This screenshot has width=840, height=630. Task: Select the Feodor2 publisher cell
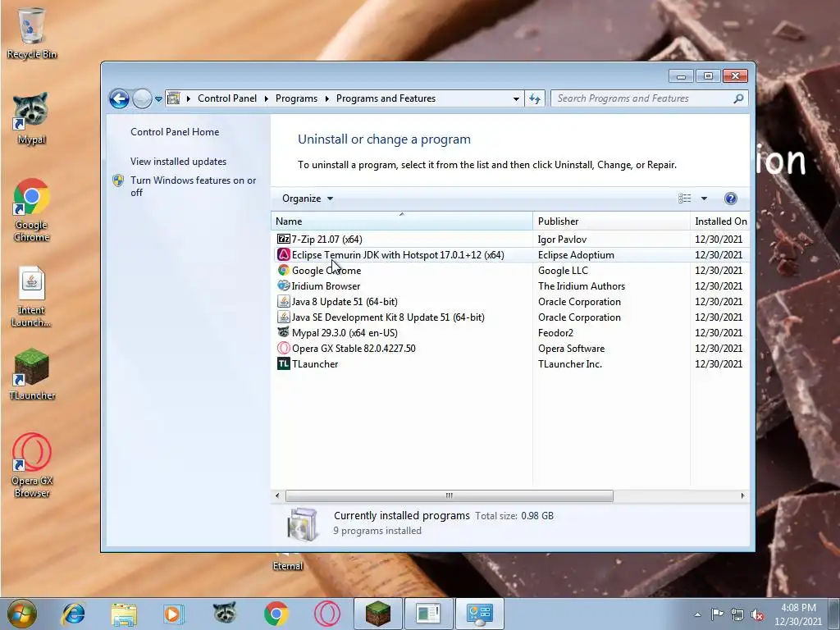pyautogui.click(x=555, y=333)
